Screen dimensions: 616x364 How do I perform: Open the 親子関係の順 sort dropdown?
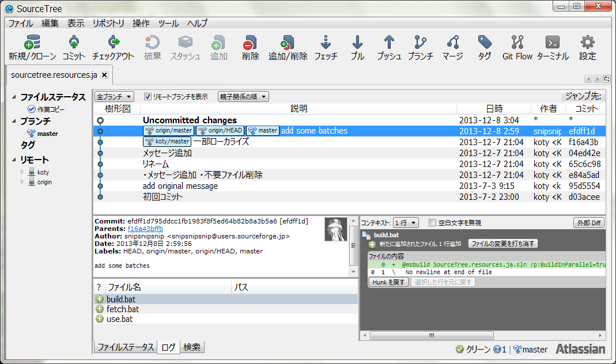243,97
